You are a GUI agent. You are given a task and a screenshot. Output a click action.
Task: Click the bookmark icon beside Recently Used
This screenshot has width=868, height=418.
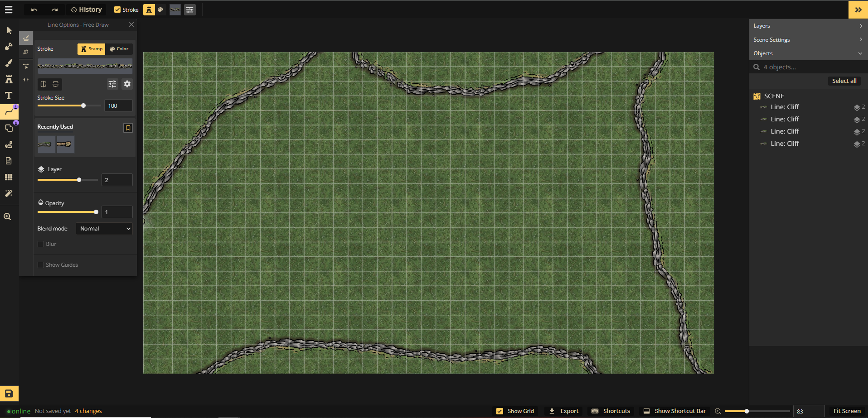[x=128, y=128]
